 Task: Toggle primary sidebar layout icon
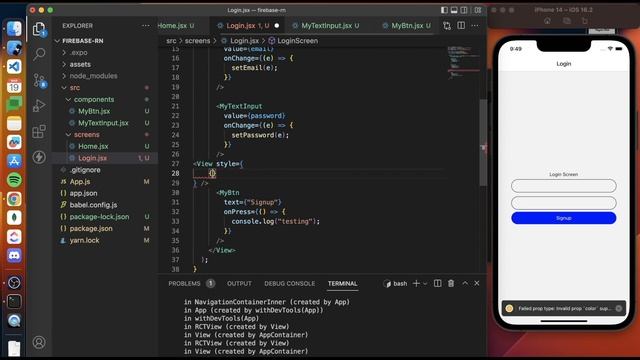click(444, 10)
